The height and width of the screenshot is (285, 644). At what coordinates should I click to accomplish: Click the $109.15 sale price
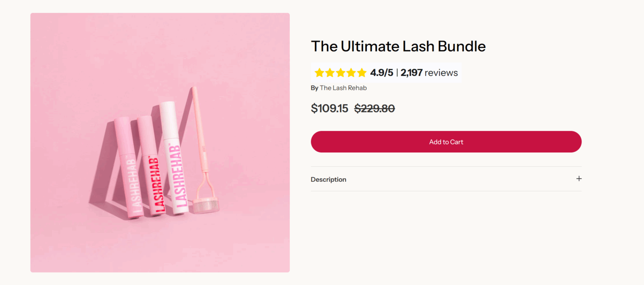point(329,108)
